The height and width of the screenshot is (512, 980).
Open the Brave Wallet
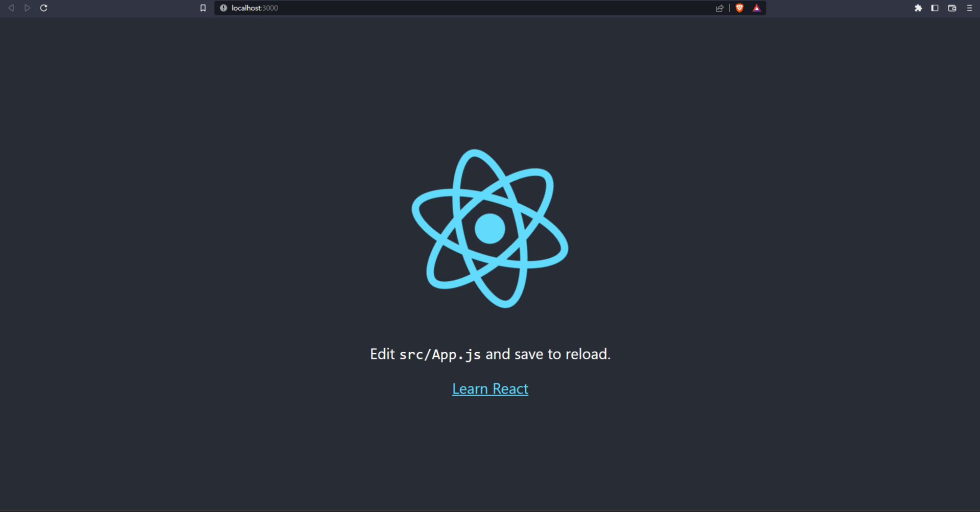[x=951, y=8]
